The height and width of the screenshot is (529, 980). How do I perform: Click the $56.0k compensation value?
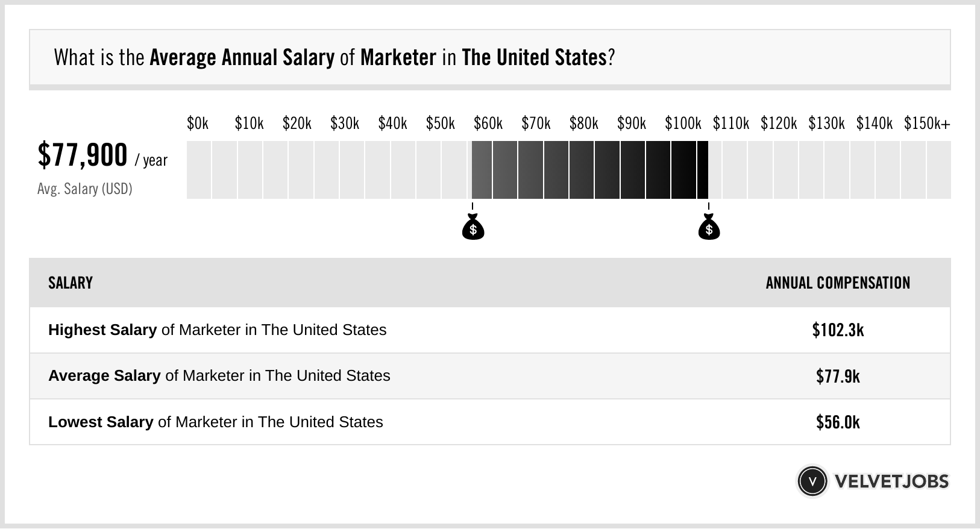click(838, 422)
